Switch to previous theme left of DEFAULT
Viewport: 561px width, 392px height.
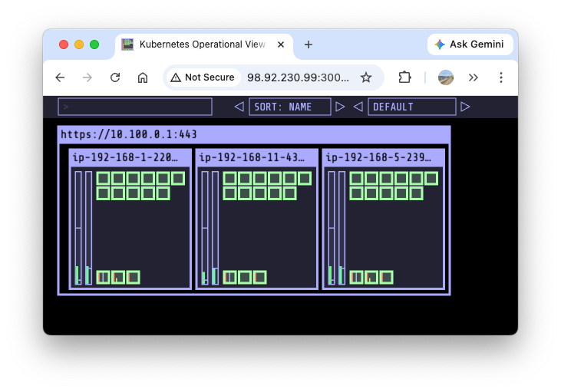[x=358, y=107]
